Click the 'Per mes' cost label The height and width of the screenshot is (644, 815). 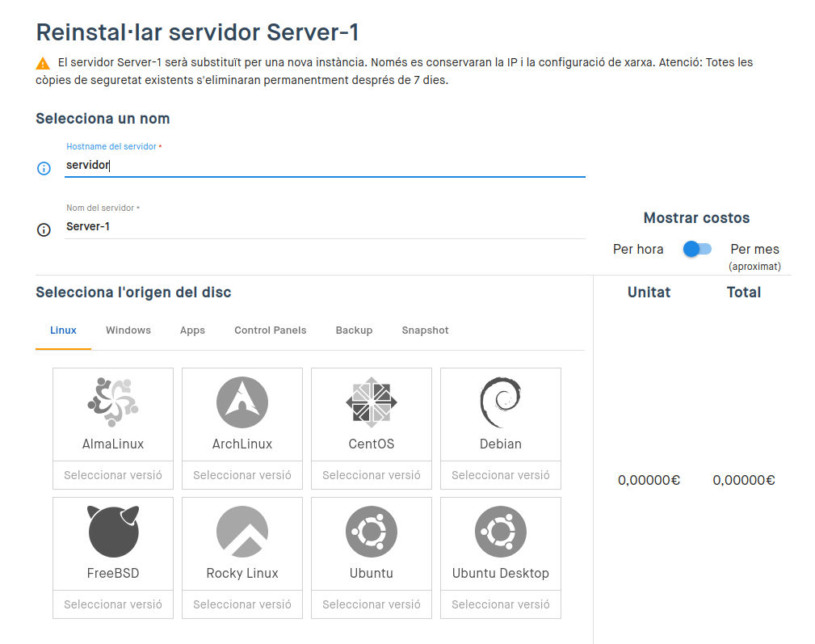click(754, 249)
